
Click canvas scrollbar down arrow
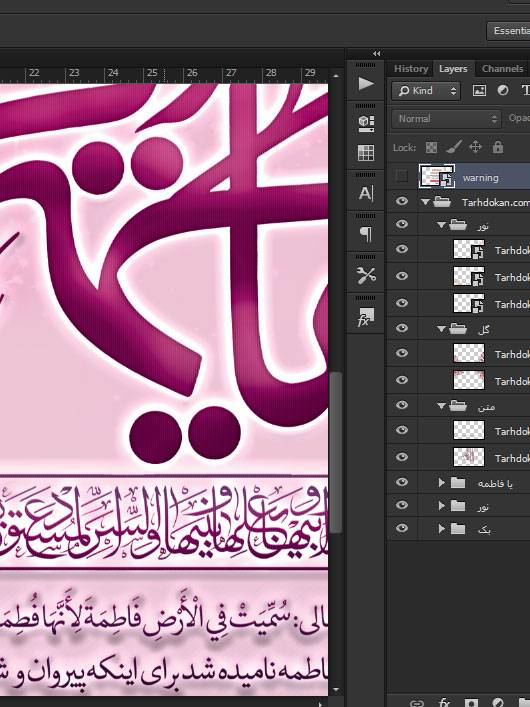pyautogui.click(x=336, y=689)
